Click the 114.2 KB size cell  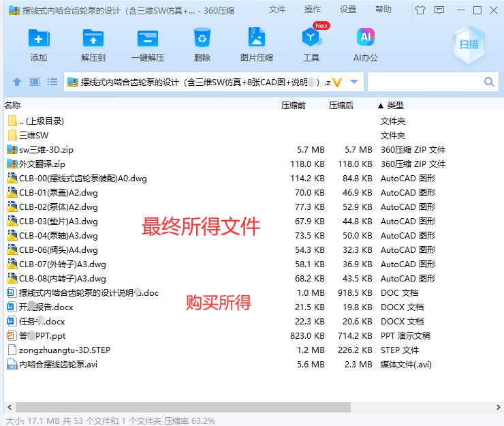coord(307,179)
